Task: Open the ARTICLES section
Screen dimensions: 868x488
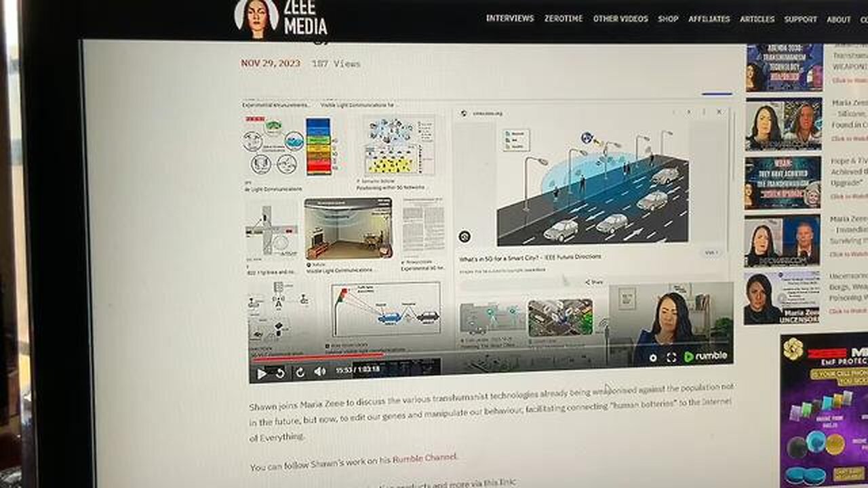Action: click(x=757, y=19)
